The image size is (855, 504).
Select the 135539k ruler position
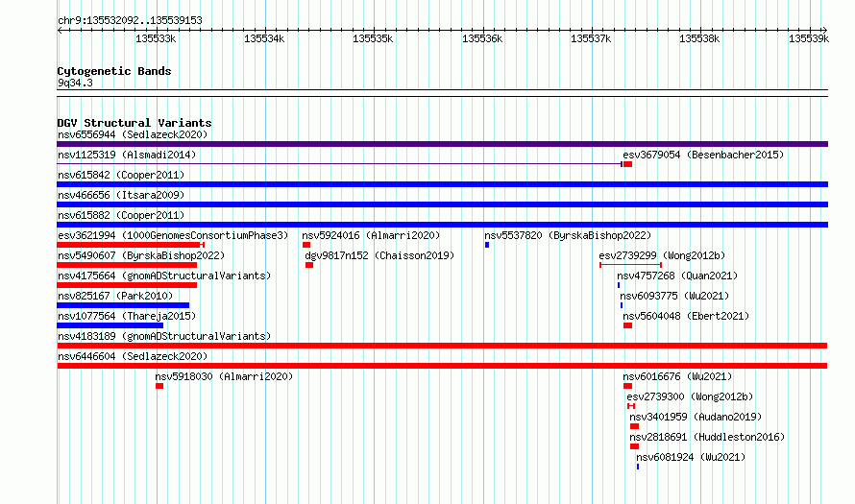[x=809, y=38]
